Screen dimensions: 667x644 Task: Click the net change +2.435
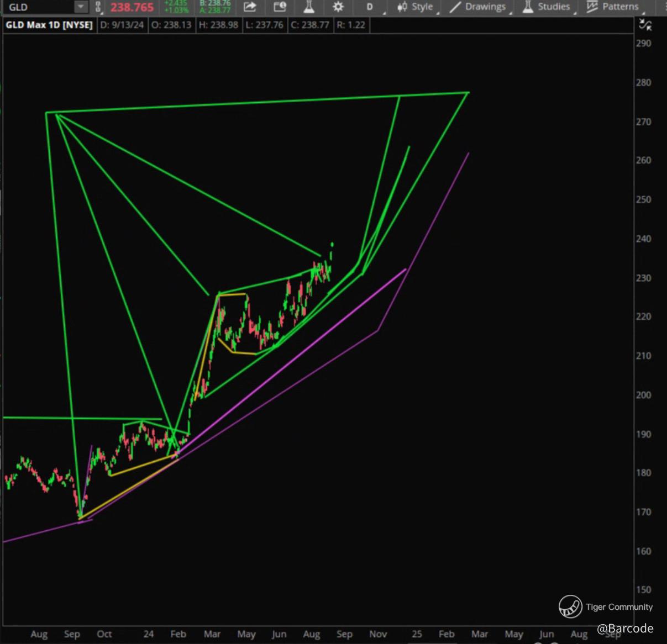tap(176, 3)
